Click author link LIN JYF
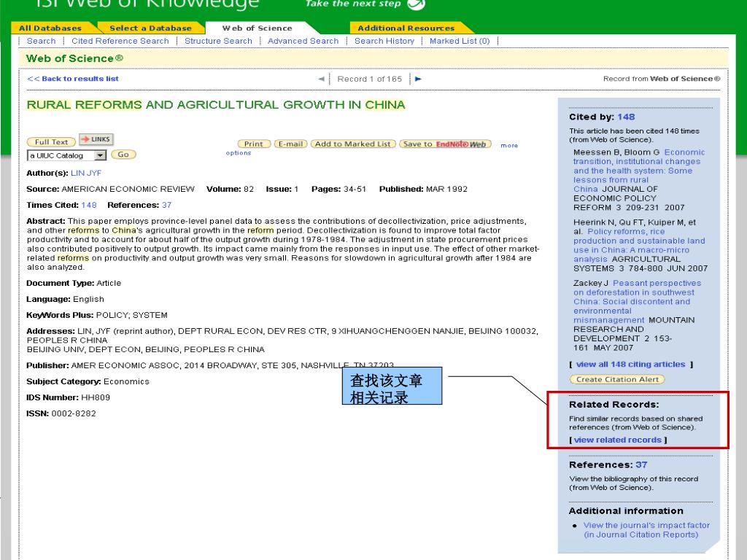Viewport: 747px width, 560px height. click(x=86, y=173)
